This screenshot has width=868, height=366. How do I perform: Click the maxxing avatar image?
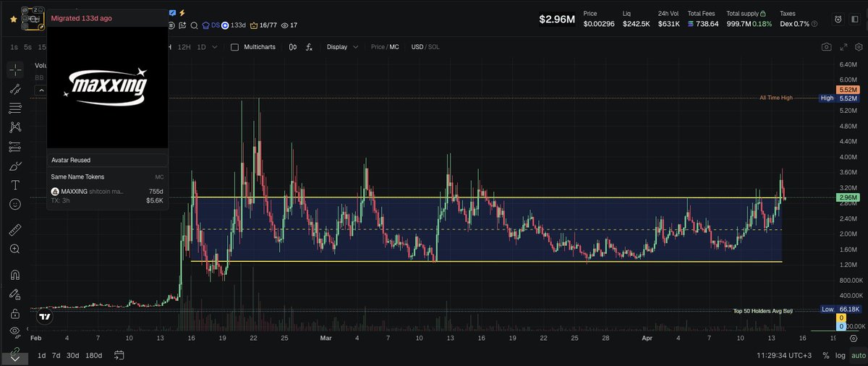[107, 87]
